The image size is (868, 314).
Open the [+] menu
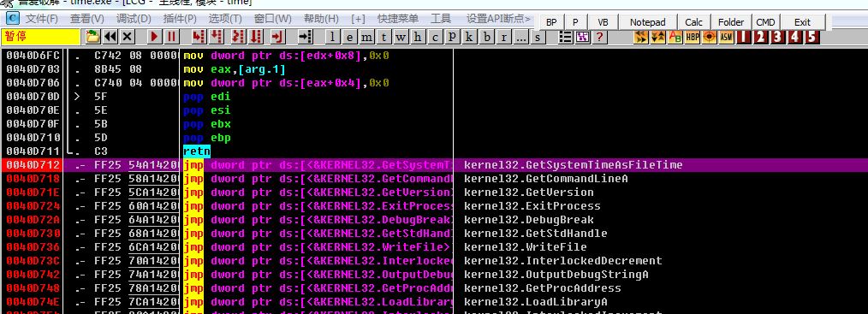(x=358, y=18)
